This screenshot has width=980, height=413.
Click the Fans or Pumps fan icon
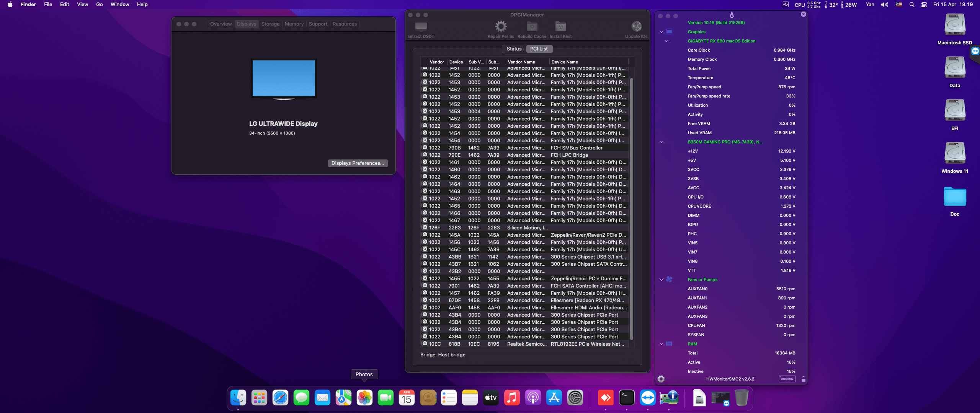(669, 280)
